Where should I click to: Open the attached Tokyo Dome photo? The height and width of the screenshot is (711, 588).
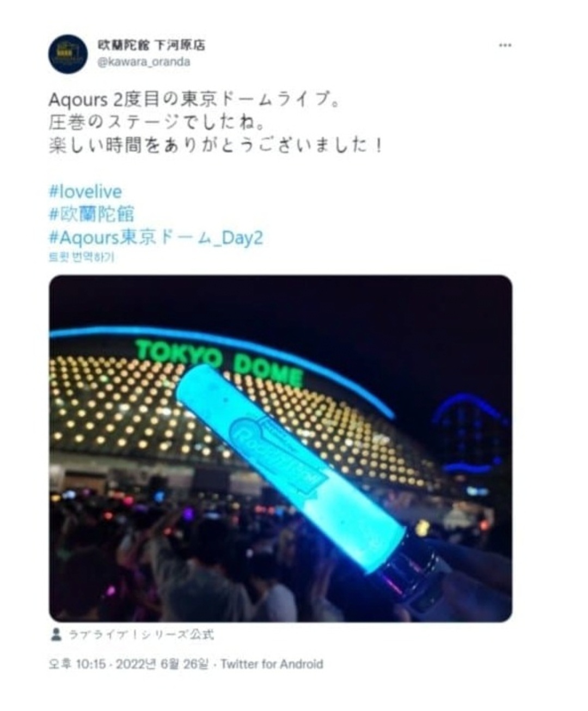coord(280,448)
